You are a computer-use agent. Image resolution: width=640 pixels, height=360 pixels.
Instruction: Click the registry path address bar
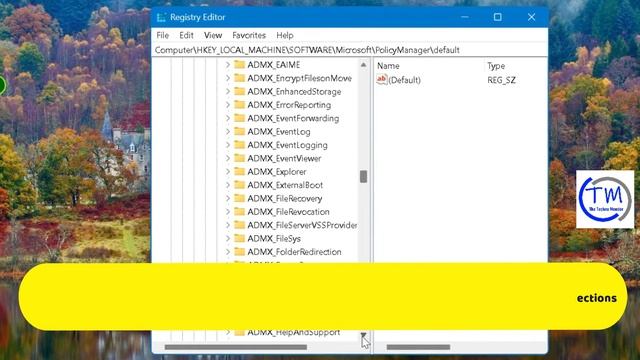pyautogui.click(x=350, y=50)
